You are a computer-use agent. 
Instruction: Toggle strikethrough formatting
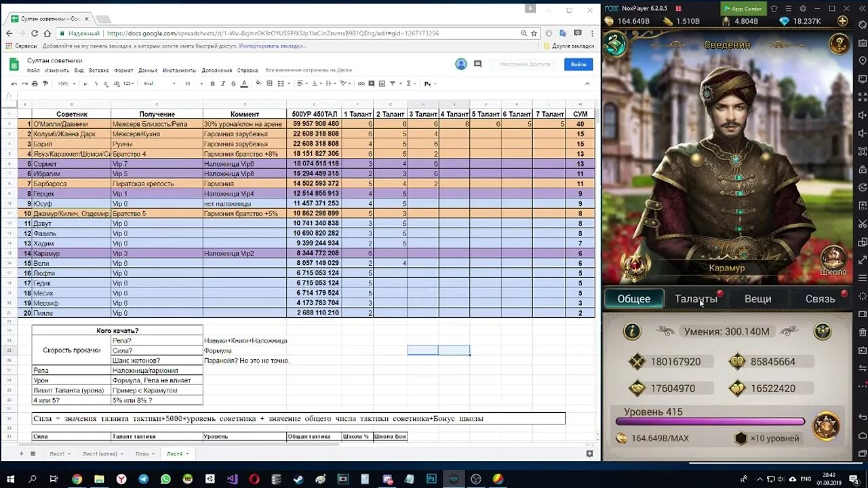tap(234, 83)
